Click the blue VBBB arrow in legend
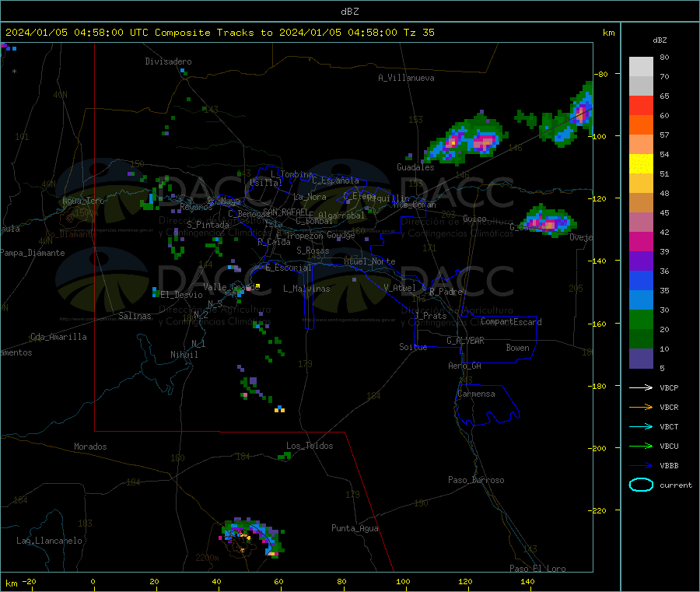This screenshot has width=700, height=592. point(641,466)
